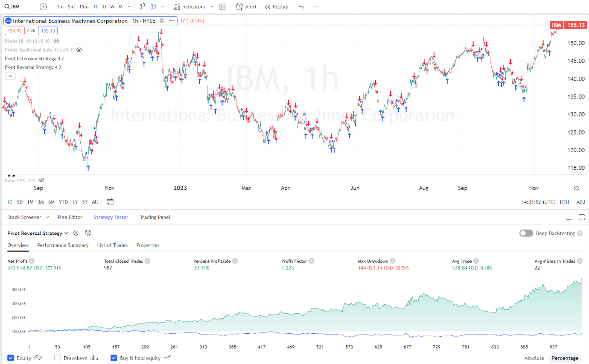Open the go-to-date calendar icon
This screenshot has width=589, height=364.
(110, 202)
